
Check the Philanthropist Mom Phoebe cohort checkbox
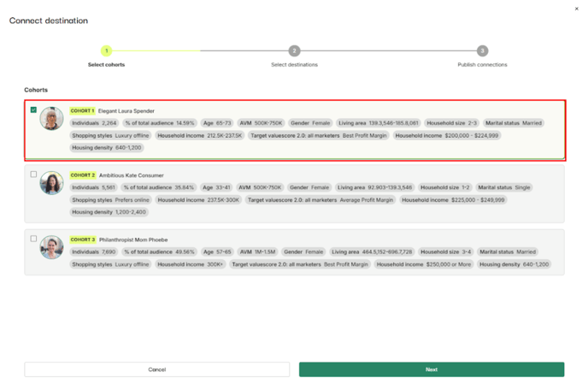[x=33, y=239]
